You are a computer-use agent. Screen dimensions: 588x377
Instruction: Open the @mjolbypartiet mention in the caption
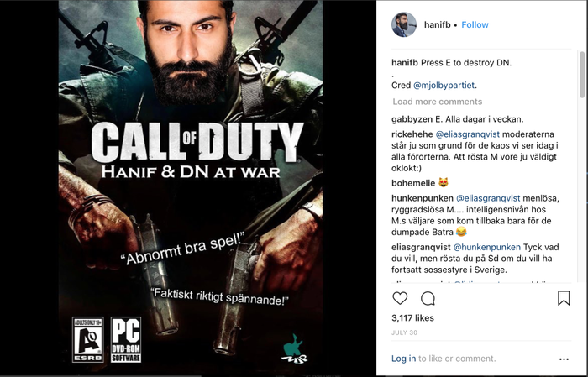point(444,86)
